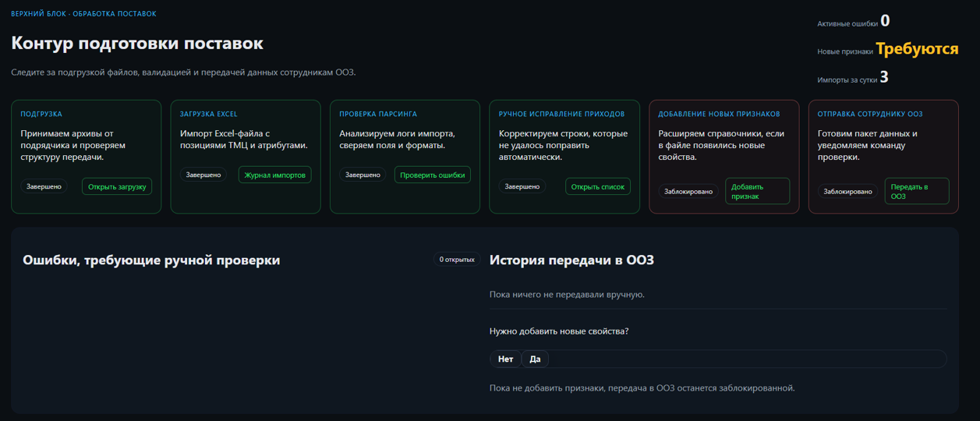This screenshot has width=980, height=421.
Task: Click «Завершено» status in Загрузка Excel card
Action: coord(203,175)
